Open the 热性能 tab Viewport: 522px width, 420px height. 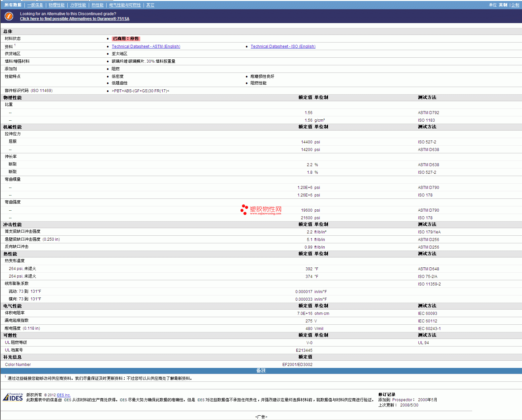97,5
